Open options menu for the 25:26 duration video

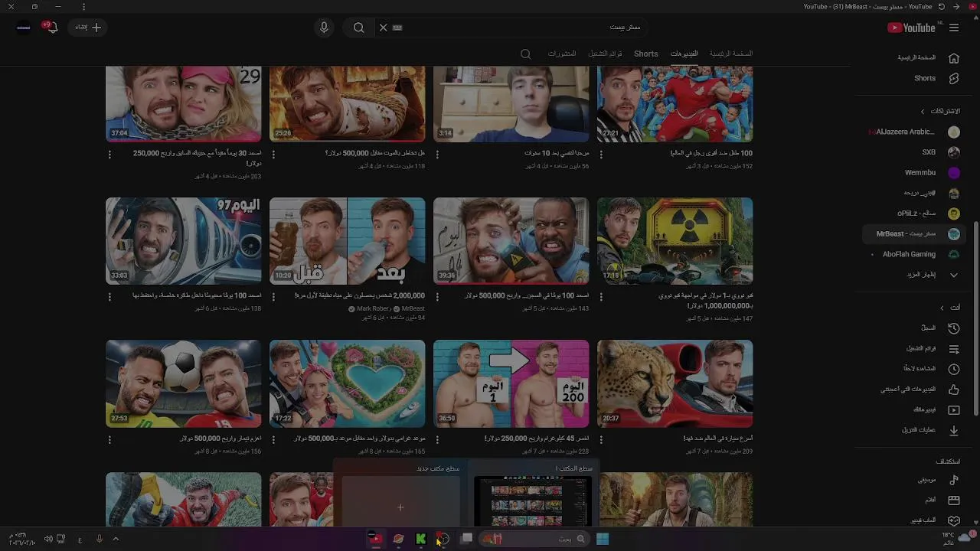[x=273, y=154]
